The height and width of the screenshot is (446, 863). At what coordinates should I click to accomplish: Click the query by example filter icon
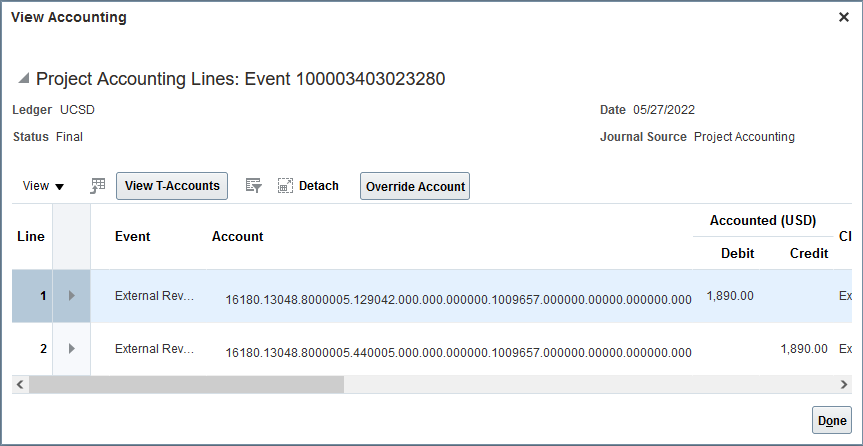[254, 186]
